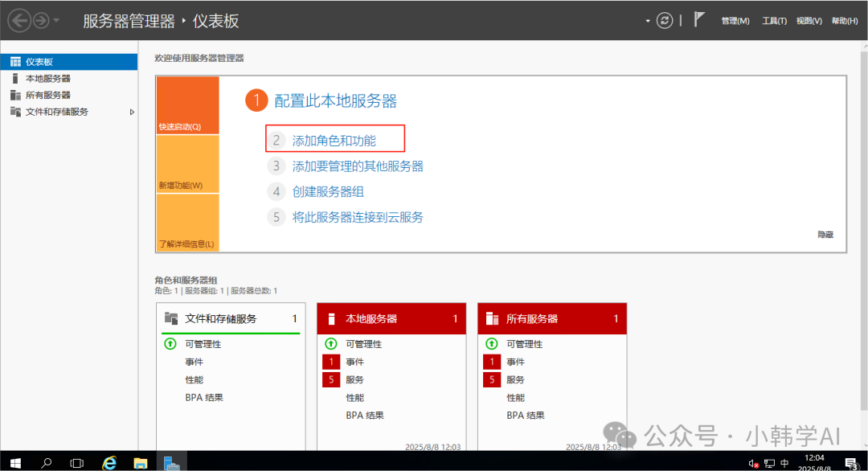Open the 工具(T) menu
This screenshot has height=471, width=868.
point(774,21)
